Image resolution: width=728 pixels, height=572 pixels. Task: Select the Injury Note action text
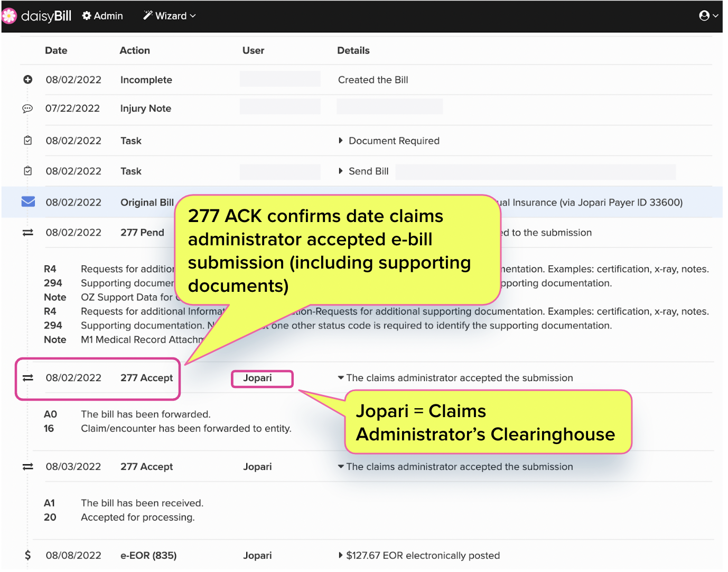[x=146, y=108]
